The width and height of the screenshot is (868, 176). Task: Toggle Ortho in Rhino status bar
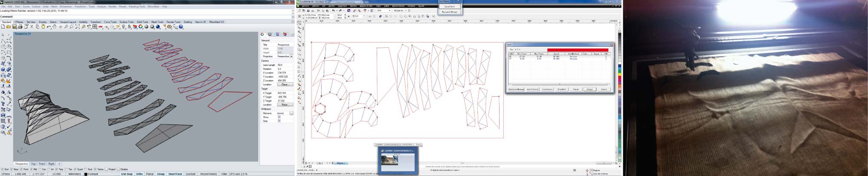139,174
